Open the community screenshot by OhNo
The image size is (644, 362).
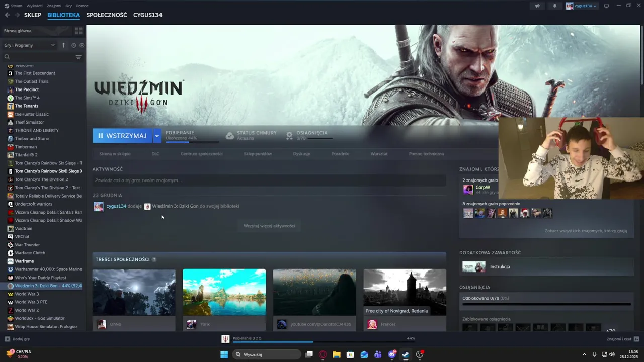[x=134, y=292]
